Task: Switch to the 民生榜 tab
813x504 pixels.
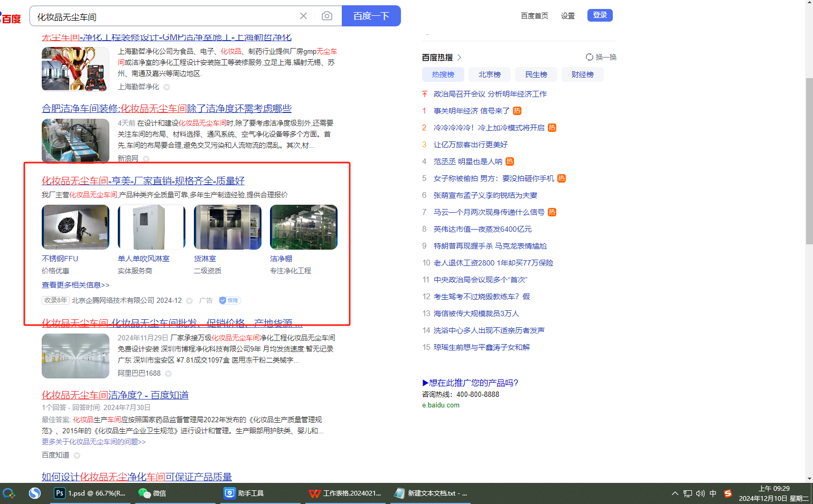Action: (536, 74)
